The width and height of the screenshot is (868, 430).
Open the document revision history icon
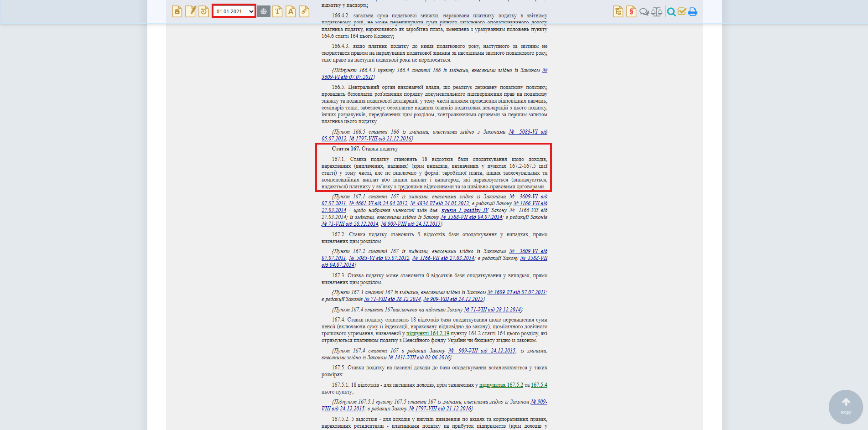tap(204, 11)
